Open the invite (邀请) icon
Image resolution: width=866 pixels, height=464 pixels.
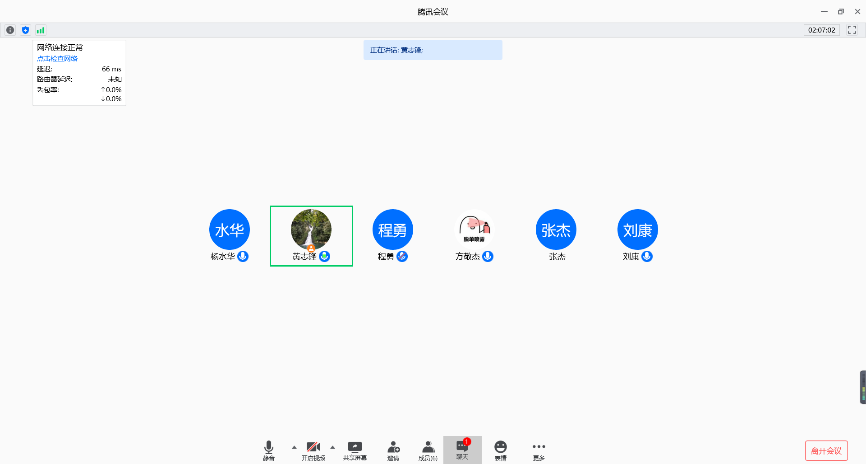pyautogui.click(x=393, y=449)
